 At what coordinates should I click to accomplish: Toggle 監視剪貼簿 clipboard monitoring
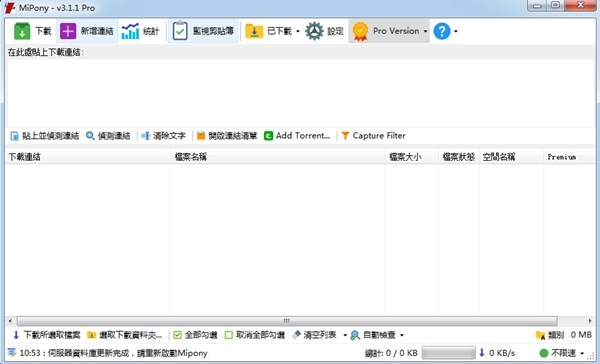point(203,31)
